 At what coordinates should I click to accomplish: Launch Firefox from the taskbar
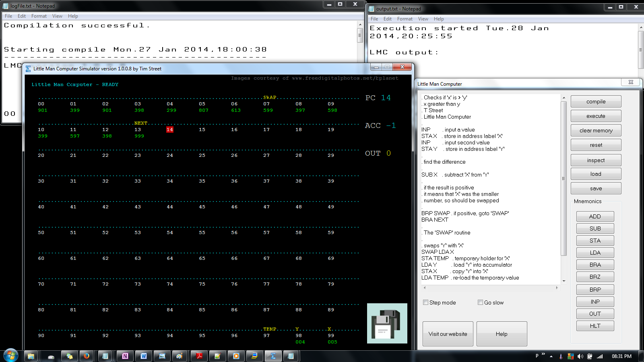(86, 356)
